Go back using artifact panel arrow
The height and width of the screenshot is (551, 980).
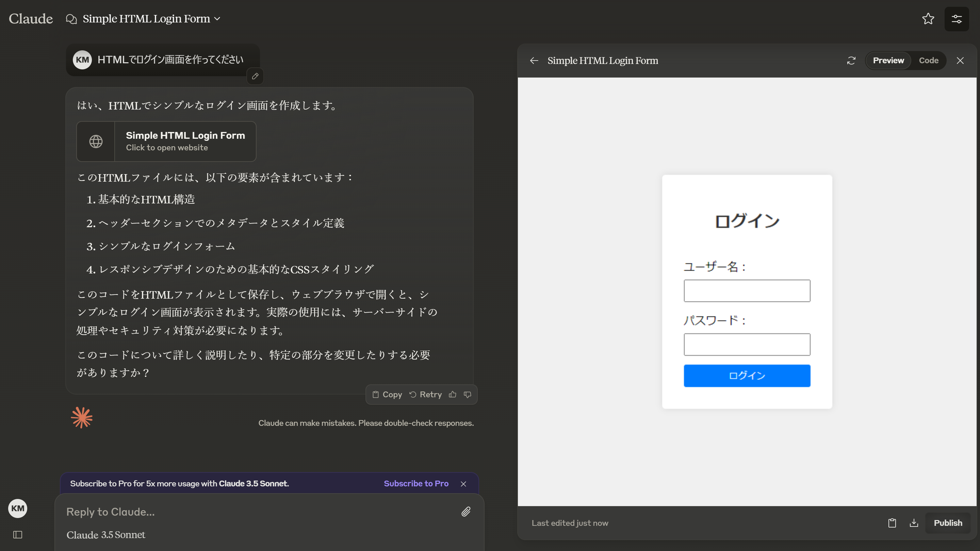[x=534, y=61]
